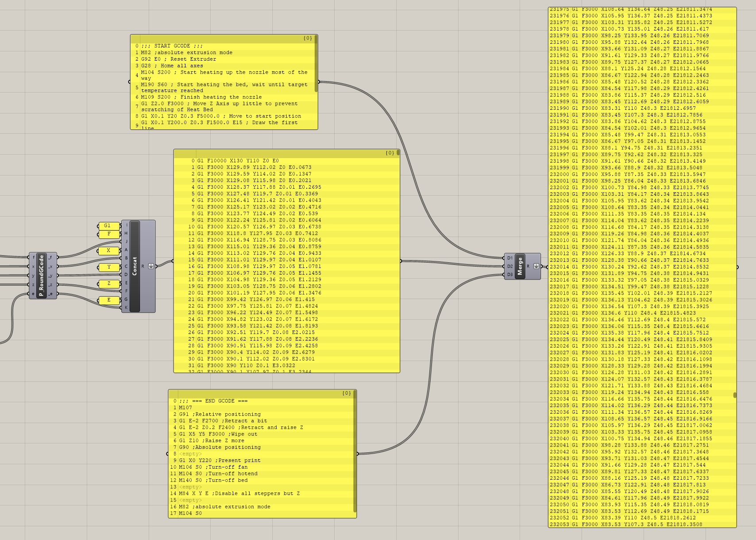Click the 'G28 ; Home all axes' row
The image size is (756, 540).
tap(224, 66)
